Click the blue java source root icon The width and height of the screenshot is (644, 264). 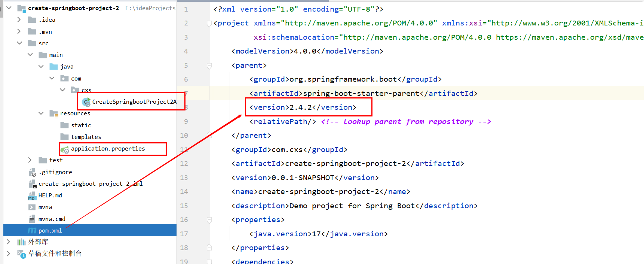tap(54, 67)
